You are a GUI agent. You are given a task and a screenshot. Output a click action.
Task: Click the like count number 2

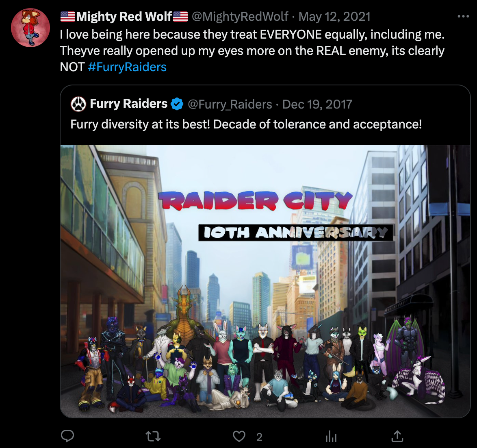[x=259, y=437]
